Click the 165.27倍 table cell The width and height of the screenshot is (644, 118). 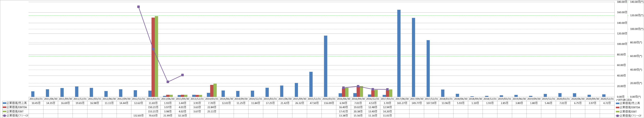[x=402, y=103]
